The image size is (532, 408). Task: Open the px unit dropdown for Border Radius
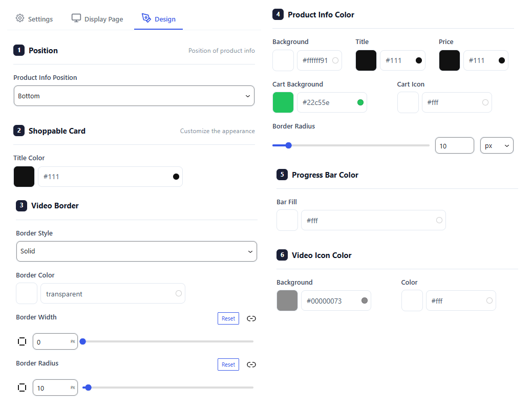(x=497, y=146)
